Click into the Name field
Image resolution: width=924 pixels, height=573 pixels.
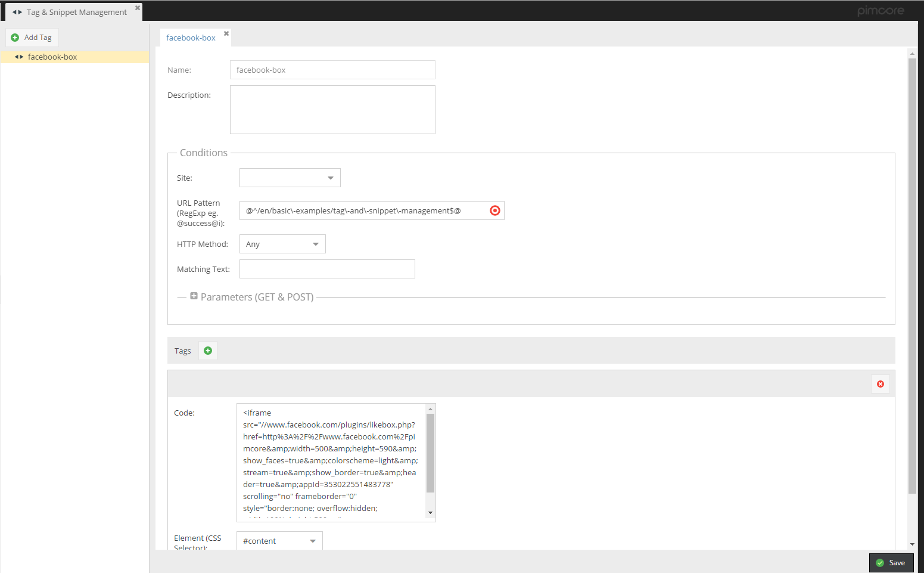pyautogui.click(x=332, y=70)
